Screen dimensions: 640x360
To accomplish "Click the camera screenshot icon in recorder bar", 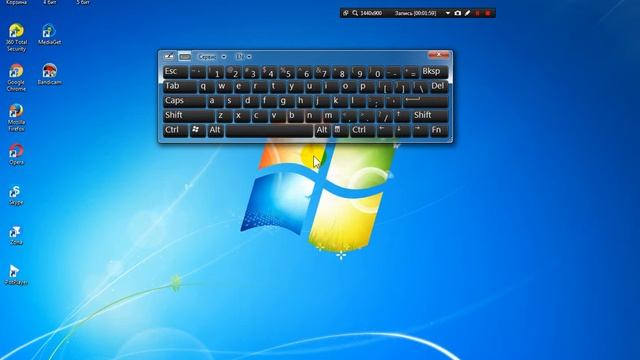I will coord(458,13).
